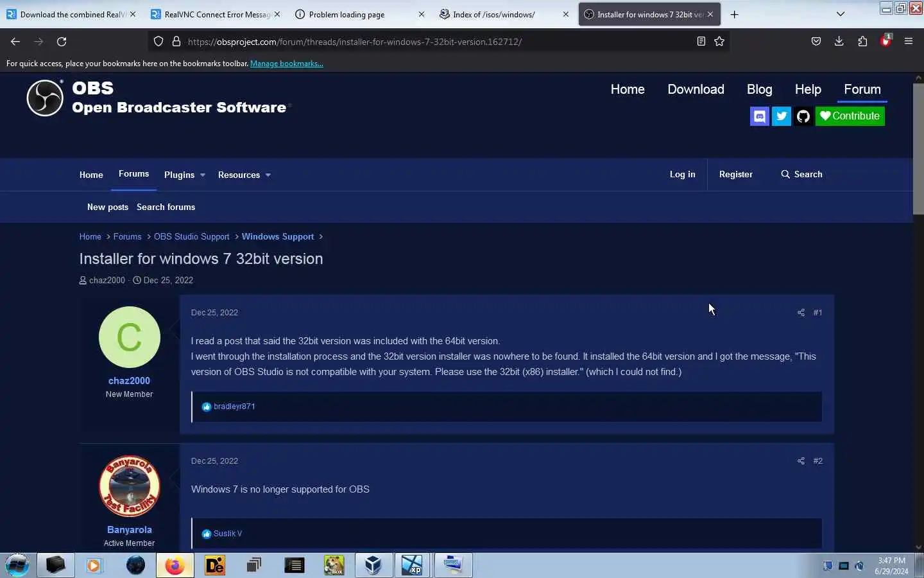Click the red uBlock extension icon
924x578 pixels.
tap(886, 41)
